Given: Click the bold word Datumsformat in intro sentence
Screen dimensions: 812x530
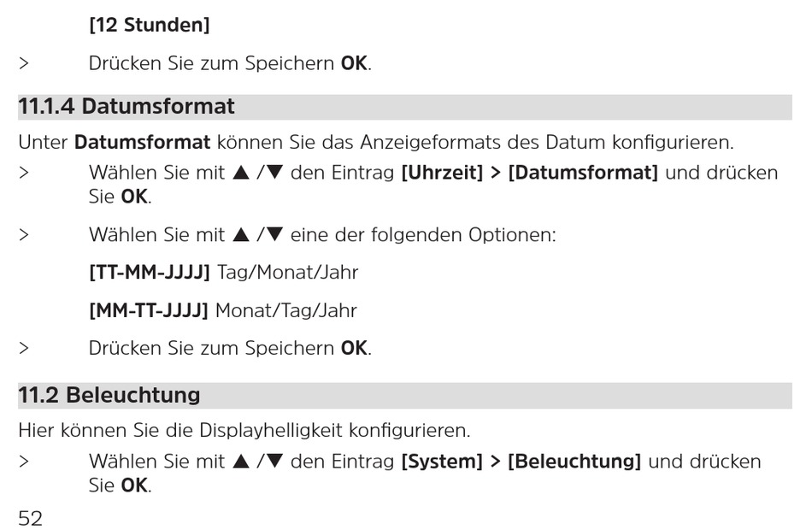Looking at the screenshot, I should coord(143,143).
